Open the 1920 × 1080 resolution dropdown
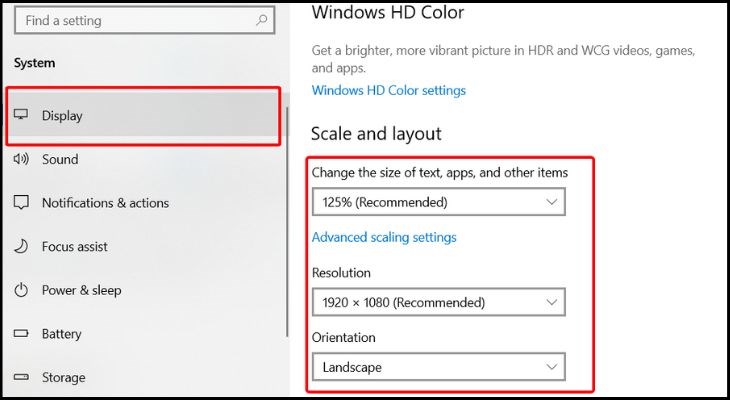This screenshot has width=730, height=400. [438, 302]
